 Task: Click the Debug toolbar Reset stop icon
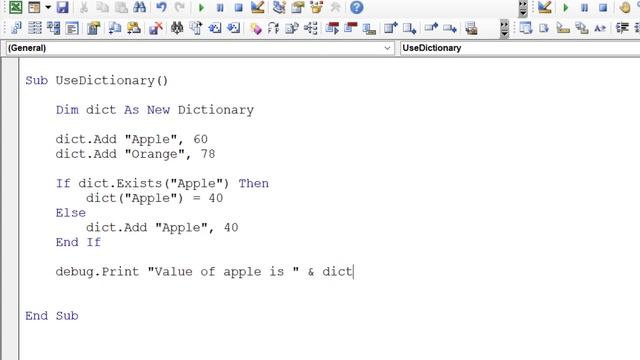(603, 7)
